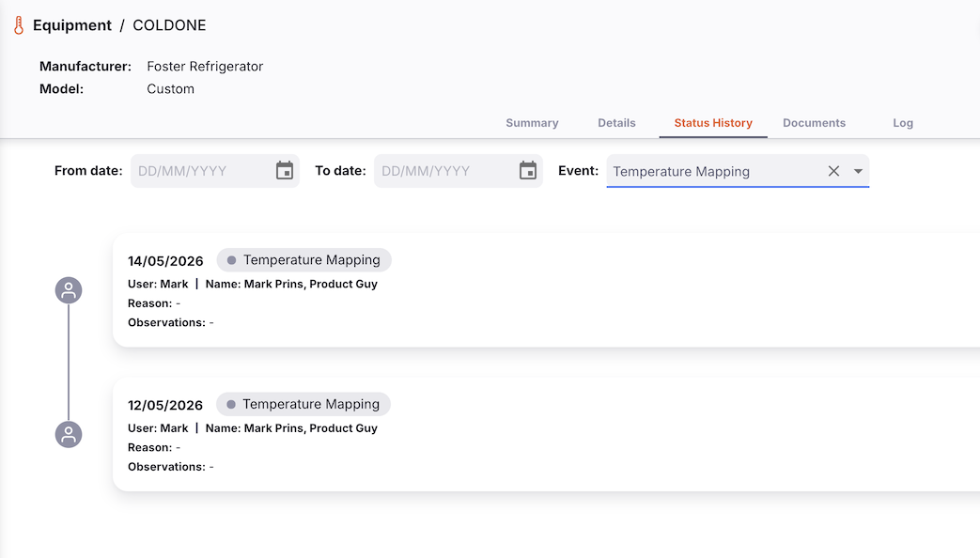Viewport: 980px width, 558px height.
Task: Click the Custom model value
Action: 171,88
